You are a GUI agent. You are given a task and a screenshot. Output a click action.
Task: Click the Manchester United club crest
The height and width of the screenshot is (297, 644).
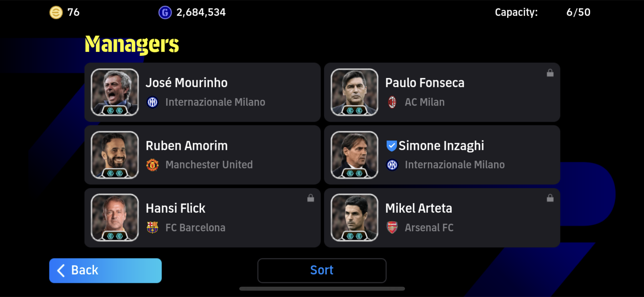point(153,165)
